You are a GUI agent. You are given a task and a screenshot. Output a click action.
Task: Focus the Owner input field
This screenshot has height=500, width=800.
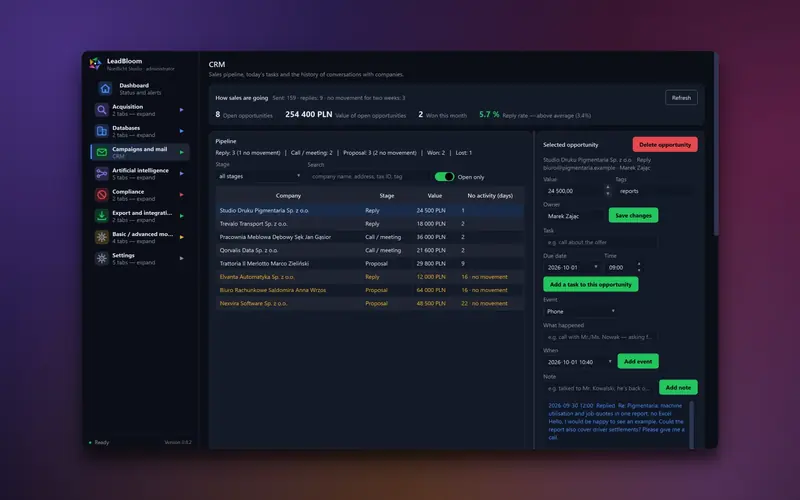point(574,216)
